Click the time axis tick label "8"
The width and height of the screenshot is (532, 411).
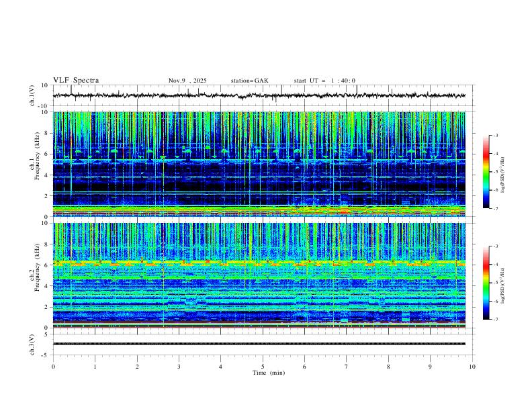[x=388, y=367]
